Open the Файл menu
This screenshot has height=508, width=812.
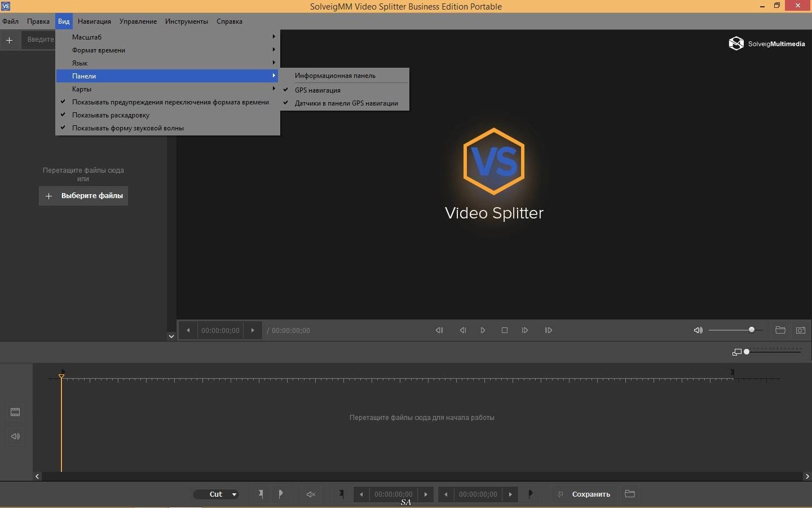(10, 21)
